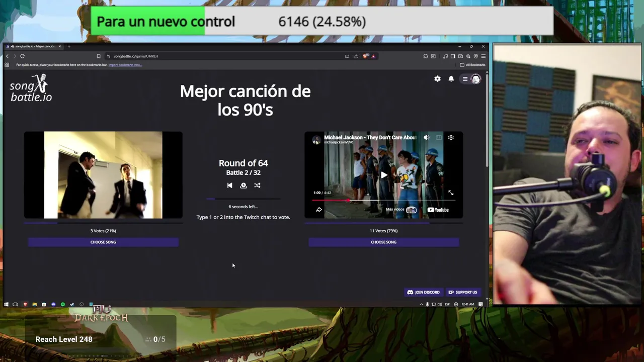Click the taskbar clock 12:41 AM
The image size is (644, 362).
[467, 304]
